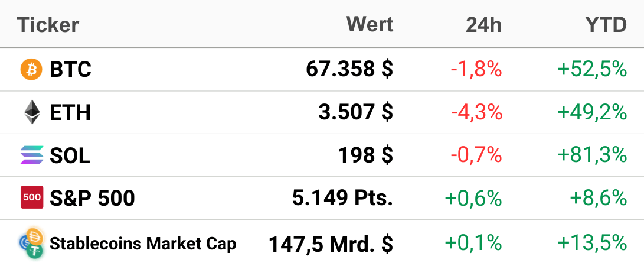Image resolution: width=644 pixels, height=266 pixels.
Task: Click the stablecoins value 147,5 Mrd. $
Action: pos(331,244)
